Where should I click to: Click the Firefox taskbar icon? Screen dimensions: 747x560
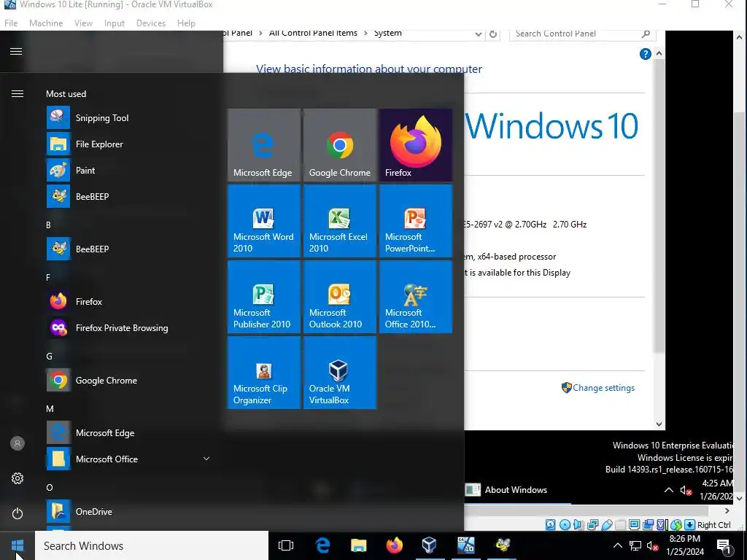394,545
